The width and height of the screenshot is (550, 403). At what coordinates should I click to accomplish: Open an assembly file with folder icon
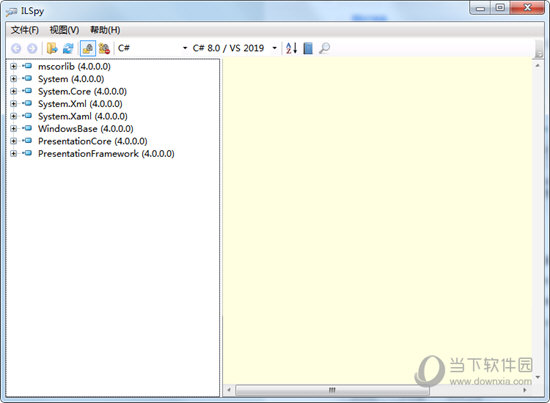point(52,48)
